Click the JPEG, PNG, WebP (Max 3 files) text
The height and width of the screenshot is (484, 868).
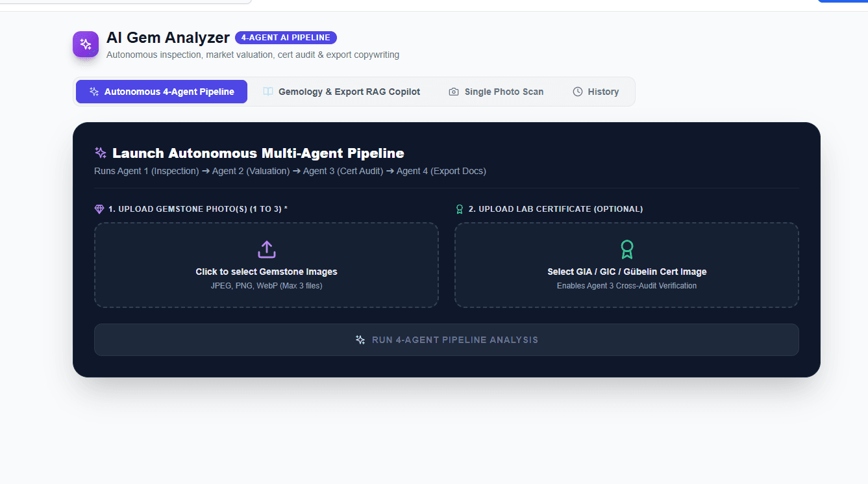pos(267,286)
